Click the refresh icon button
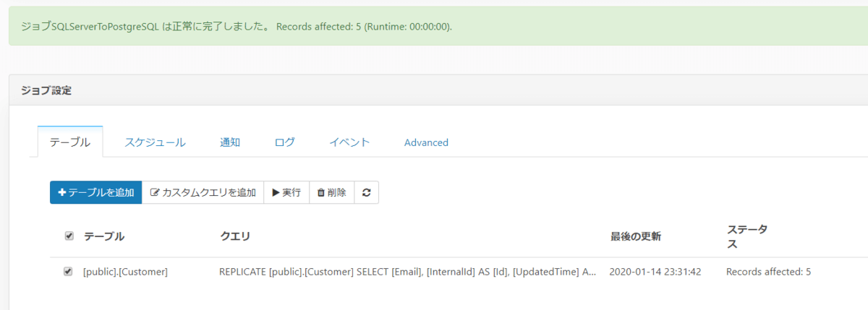The width and height of the screenshot is (868, 310). pos(367,192)
